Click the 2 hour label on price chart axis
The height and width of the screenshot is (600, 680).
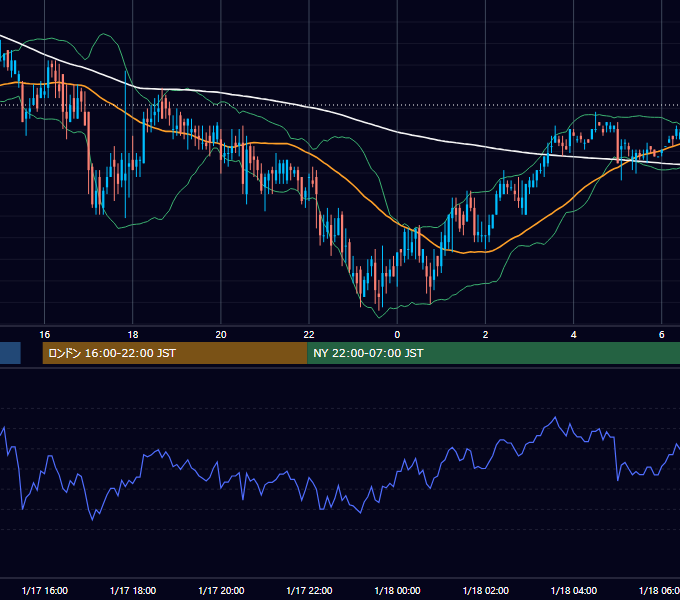pos(485,335)
